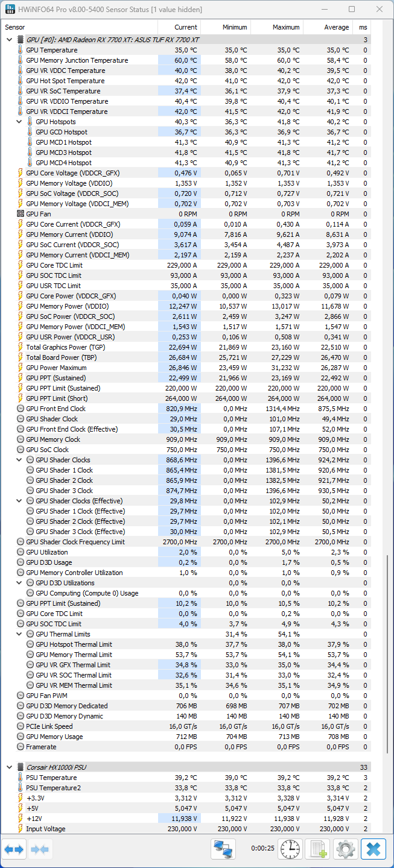The width and height of the screenshot is (394, 868).
Task: Click the round icon beside PCIe Link Speed
Action: [x=21, y=726]
